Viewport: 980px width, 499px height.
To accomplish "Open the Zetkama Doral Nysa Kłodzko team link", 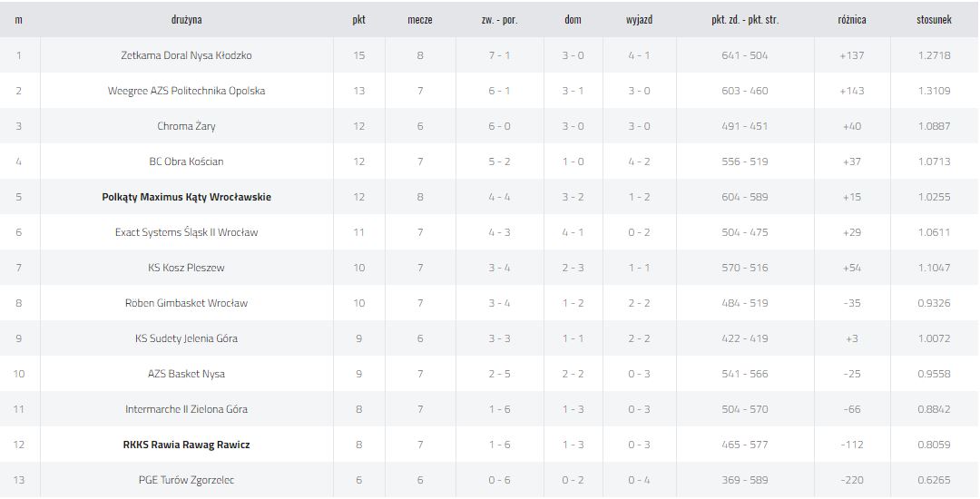I will pos(186,55).
